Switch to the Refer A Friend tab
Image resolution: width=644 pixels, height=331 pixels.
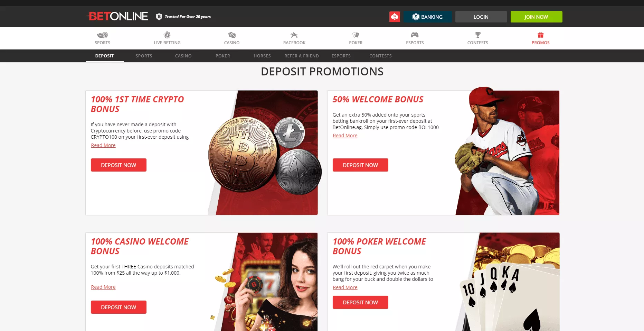click(302, 56)
